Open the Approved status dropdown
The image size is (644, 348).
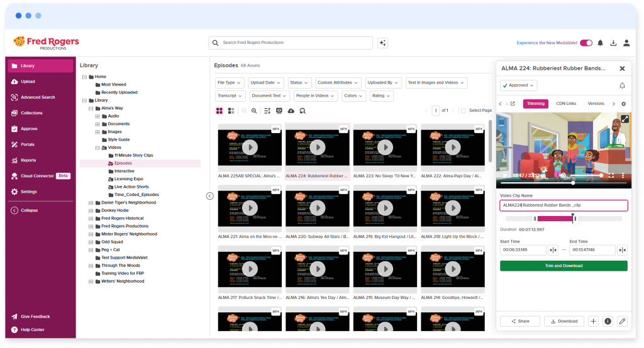[x=519, y=85]
